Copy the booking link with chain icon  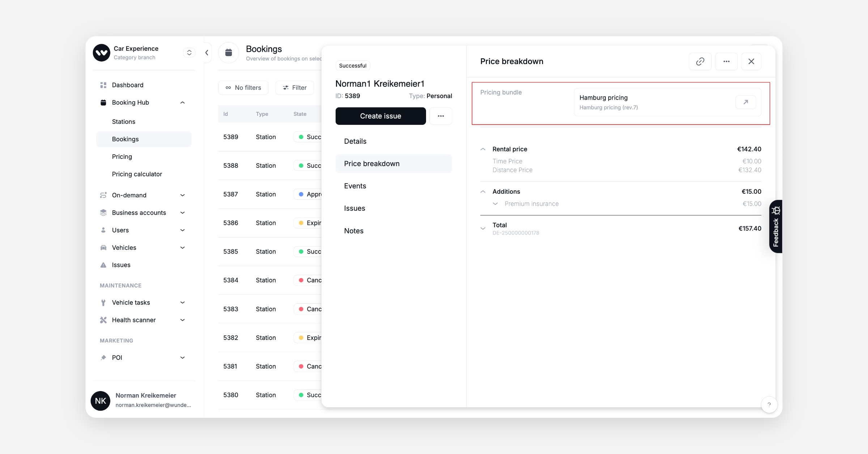point(700,62)
